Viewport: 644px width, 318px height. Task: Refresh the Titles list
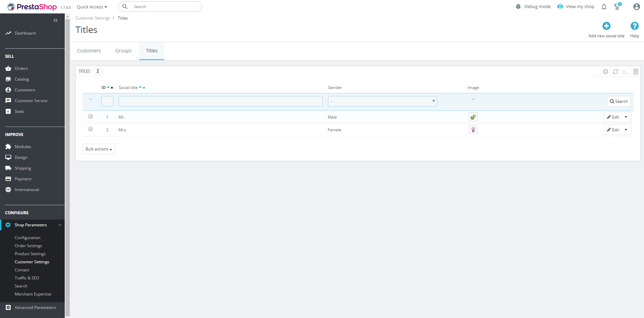[x=615, y=72]
